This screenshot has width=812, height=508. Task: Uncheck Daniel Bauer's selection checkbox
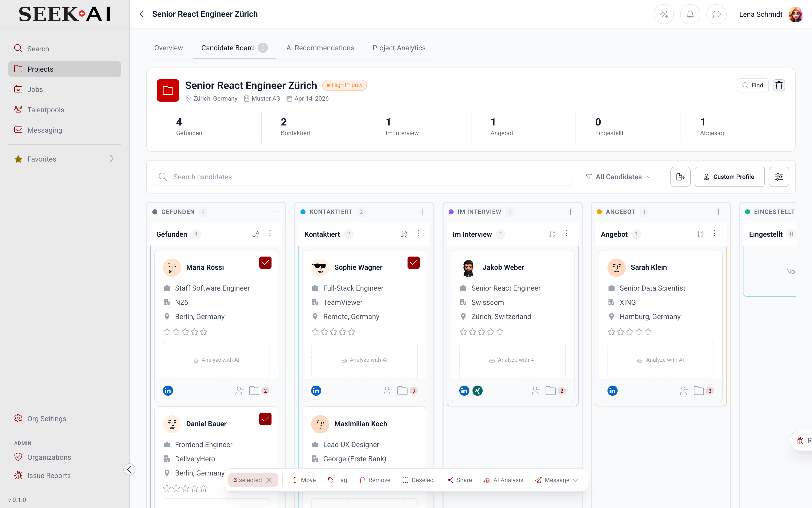point(265,419)
